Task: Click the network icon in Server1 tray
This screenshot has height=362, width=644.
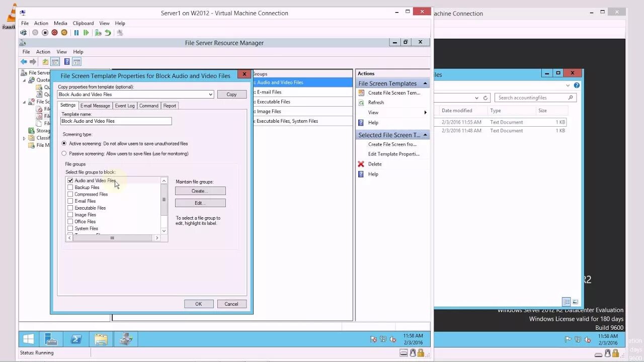Action: tap(383, 339)
